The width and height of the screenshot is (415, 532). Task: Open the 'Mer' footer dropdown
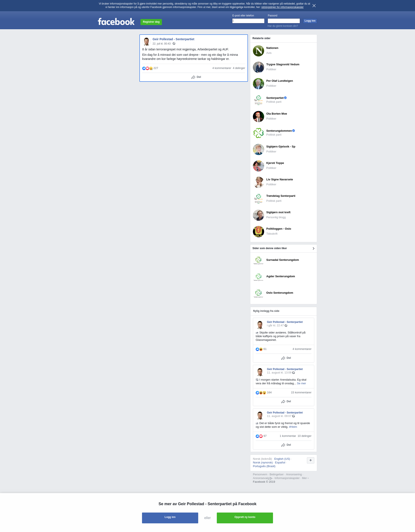[305, 478]
